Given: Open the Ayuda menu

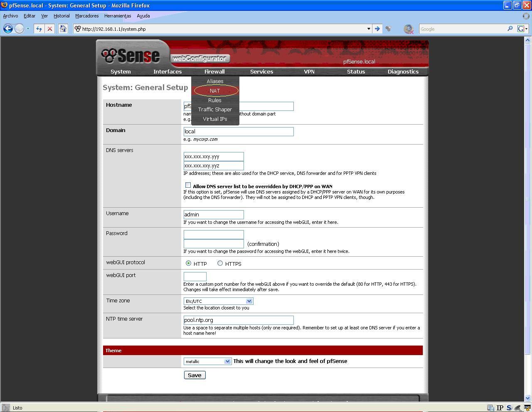Looking at the screenshot, I should tap(143, 16).
